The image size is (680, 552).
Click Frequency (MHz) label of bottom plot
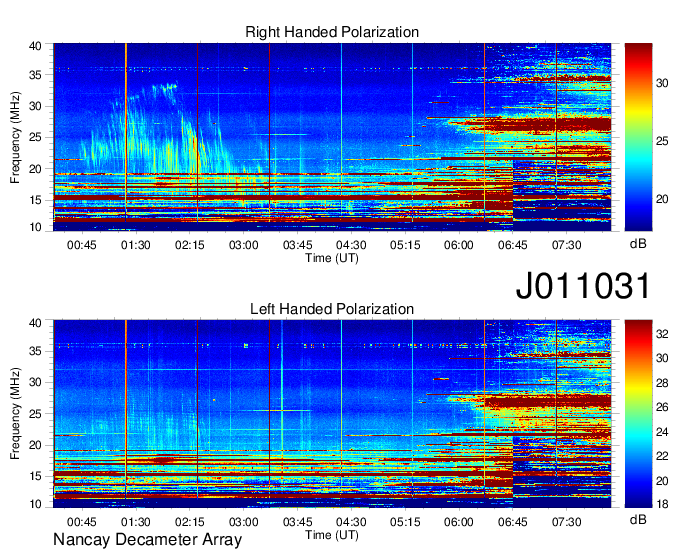point(15,414)
